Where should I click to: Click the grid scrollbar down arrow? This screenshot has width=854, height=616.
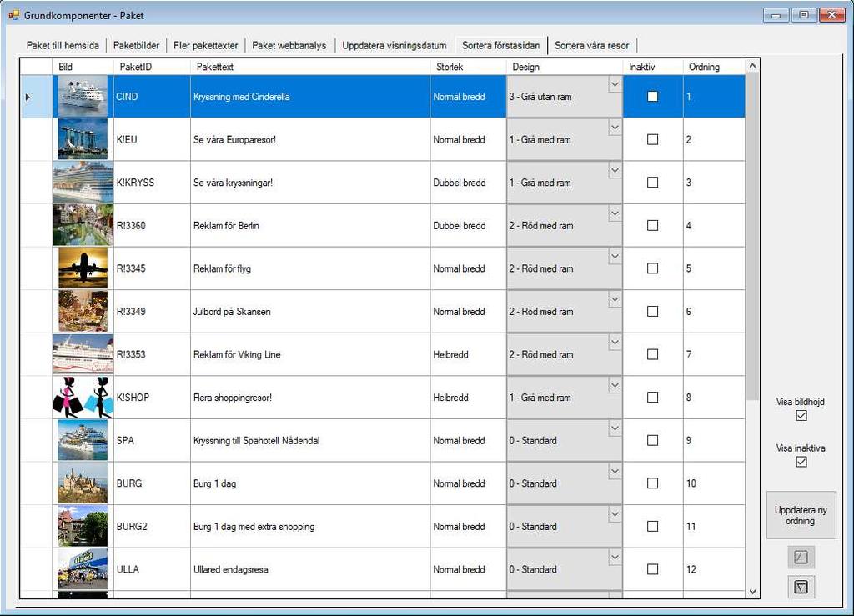(x=752, y=592)
